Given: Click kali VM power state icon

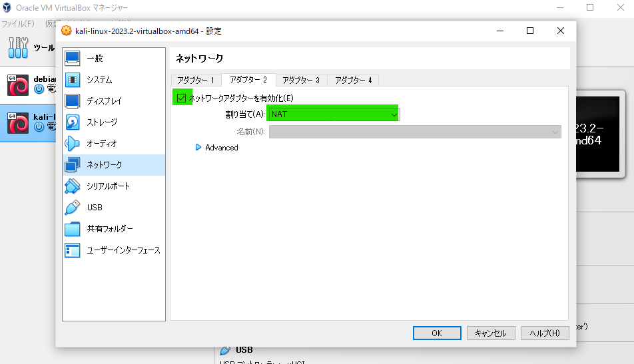Looking at the screenshot, I should [x=39, y=127].
